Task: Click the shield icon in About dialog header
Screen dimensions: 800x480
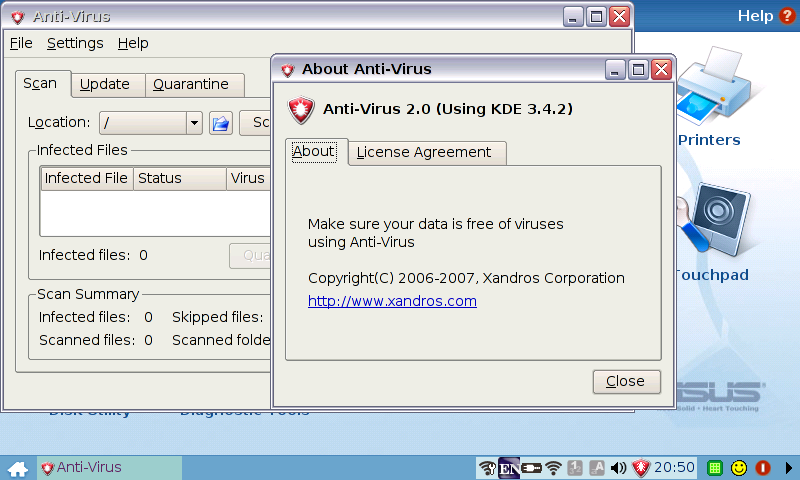Action: 301,109
